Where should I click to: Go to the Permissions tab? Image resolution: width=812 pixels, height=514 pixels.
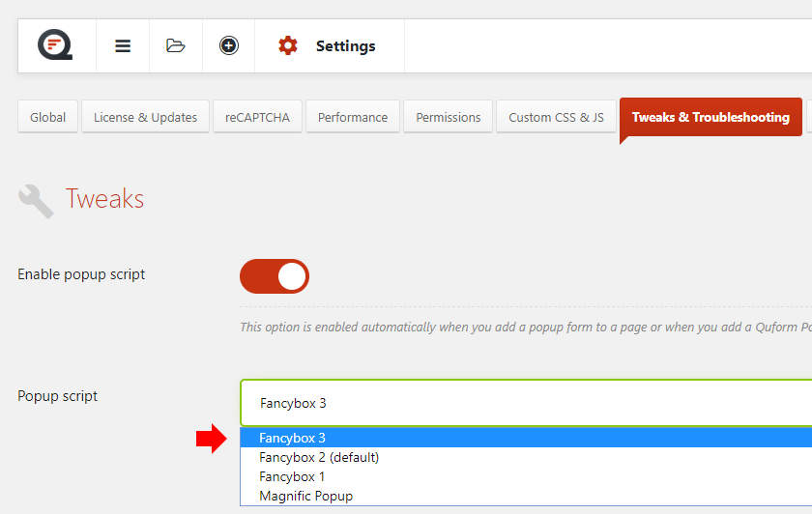(x=448, y=117)
